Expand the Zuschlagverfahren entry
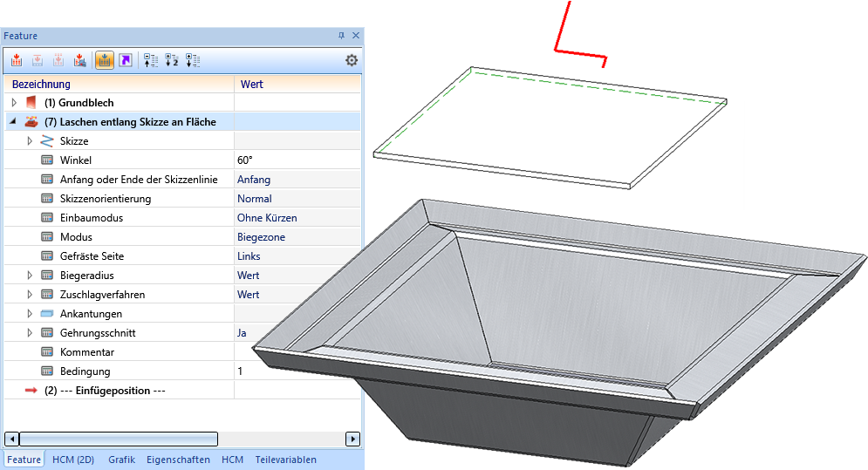Image resolution: width=868 pixels, height=470 pixels. [x=30, y=295]
